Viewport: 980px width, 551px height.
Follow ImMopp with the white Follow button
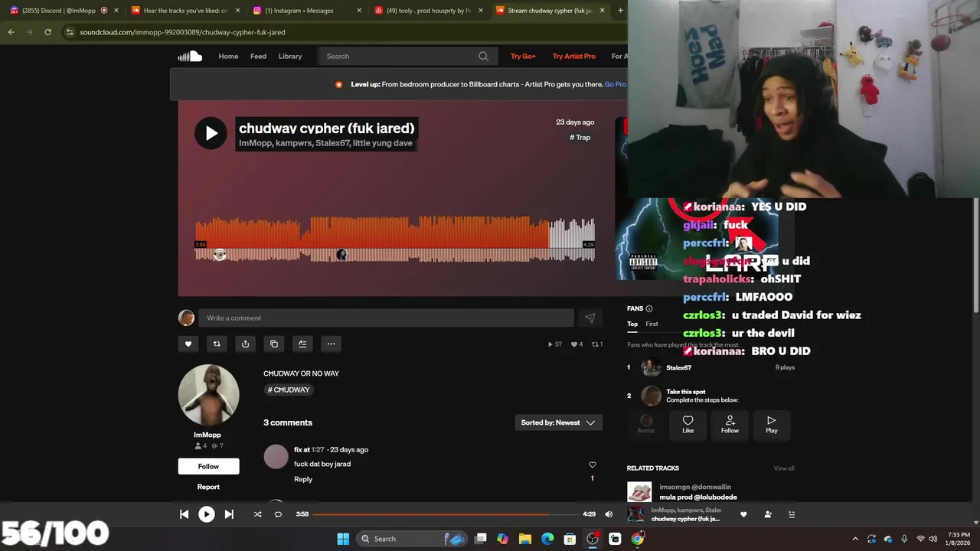[208, 466]
